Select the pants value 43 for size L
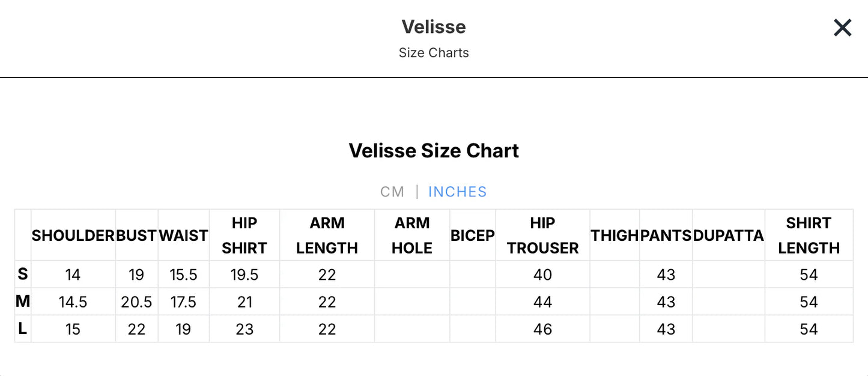The height and width of the screenshot is (376, 868). 666,329
